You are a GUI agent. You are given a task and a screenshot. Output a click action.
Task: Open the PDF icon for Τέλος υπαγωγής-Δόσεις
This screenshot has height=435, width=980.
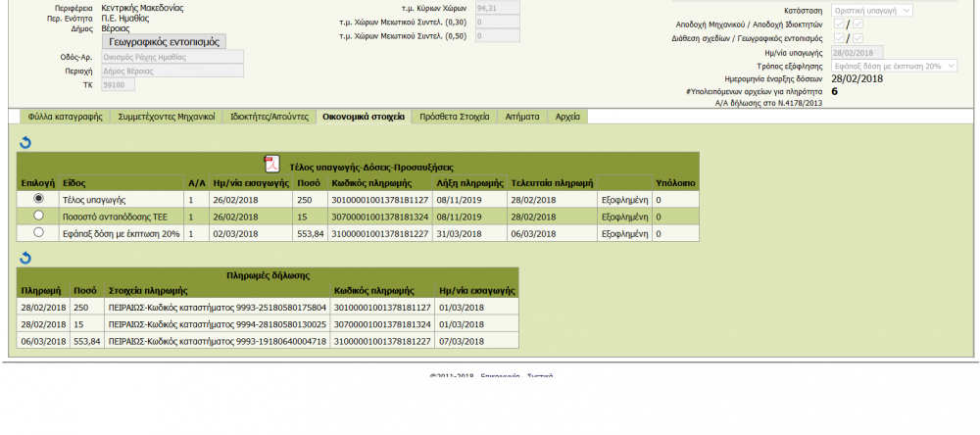coord(272,165)
